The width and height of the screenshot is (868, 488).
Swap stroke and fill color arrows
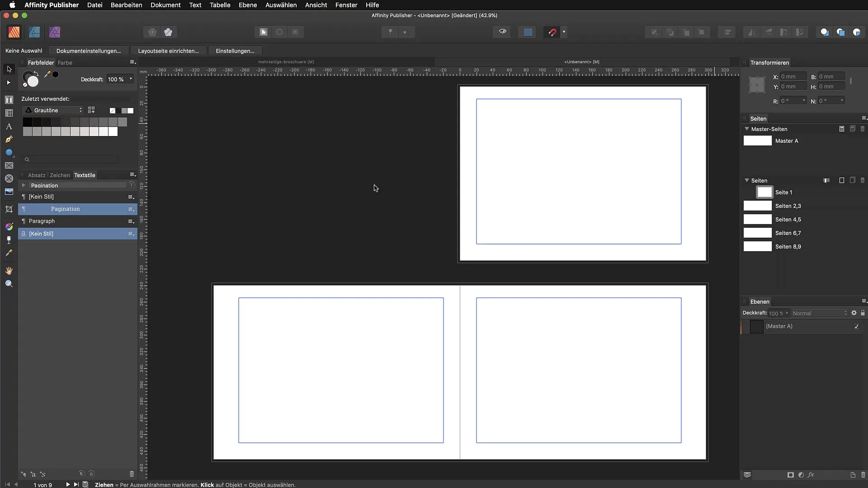click(x=36, y=73)
